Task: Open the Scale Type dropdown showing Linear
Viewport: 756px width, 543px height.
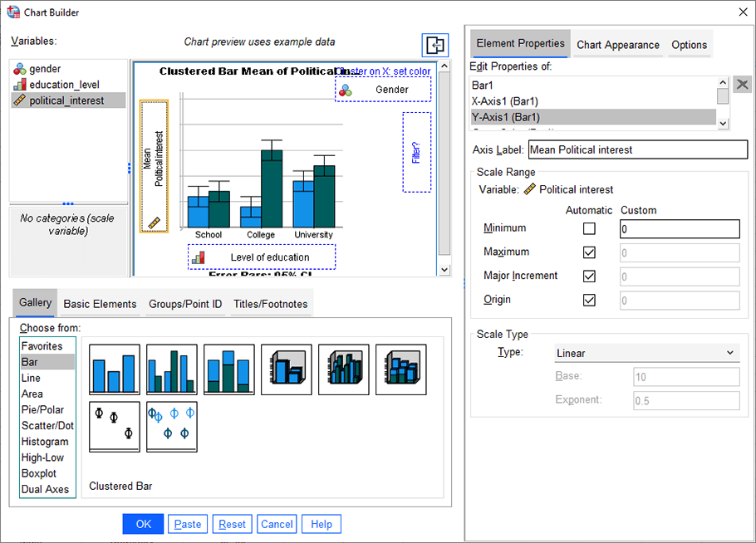Action: [647, 352]
